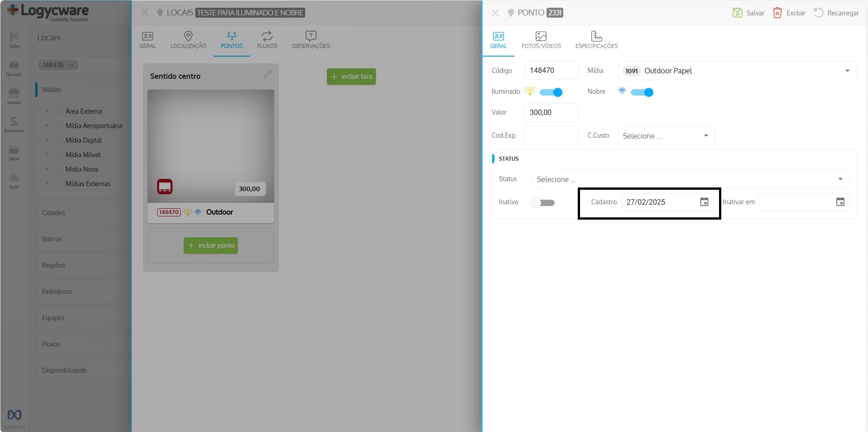868x432 pixels.
Task: Click the Valor input field
Action: pos(551,112)
